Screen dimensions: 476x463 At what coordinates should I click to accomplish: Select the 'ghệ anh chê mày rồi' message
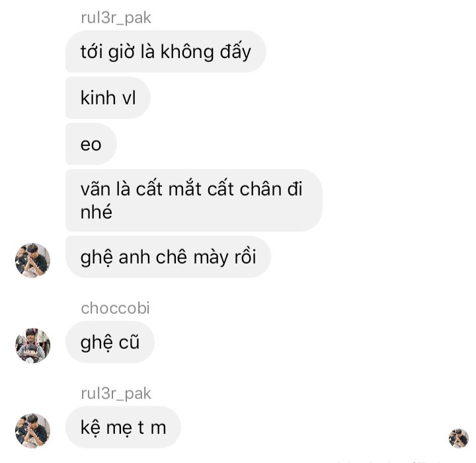pyautogui.click(x=168, y=257)
